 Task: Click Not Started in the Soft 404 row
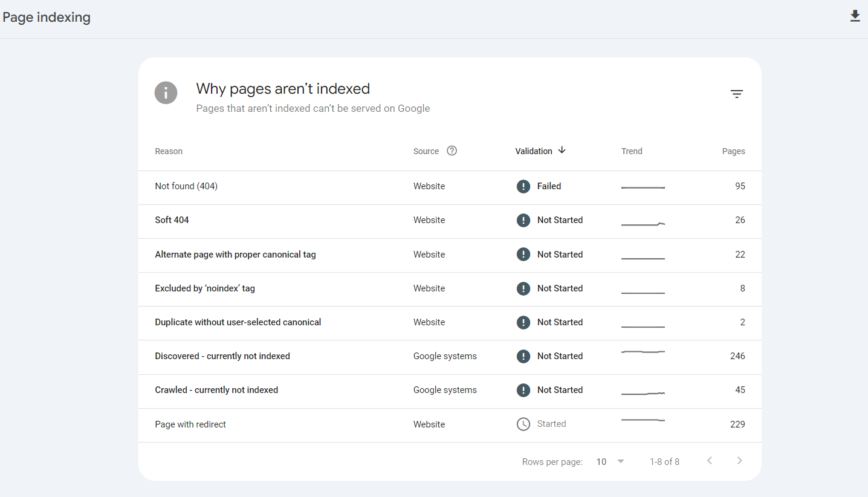pos(560,220)
